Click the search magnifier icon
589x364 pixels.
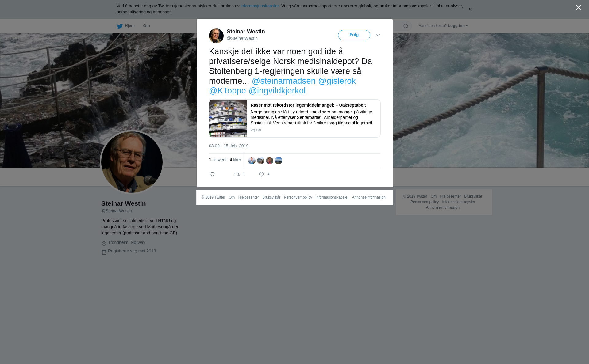pos(406,26)
